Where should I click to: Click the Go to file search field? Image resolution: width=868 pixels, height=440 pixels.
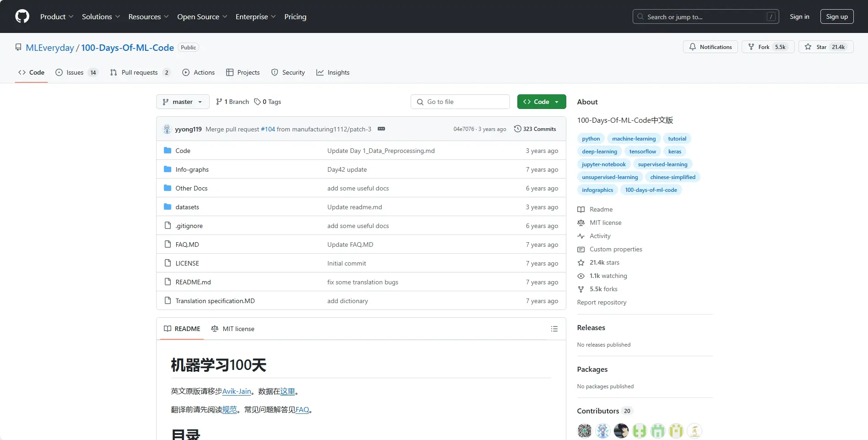coord(460,102)
